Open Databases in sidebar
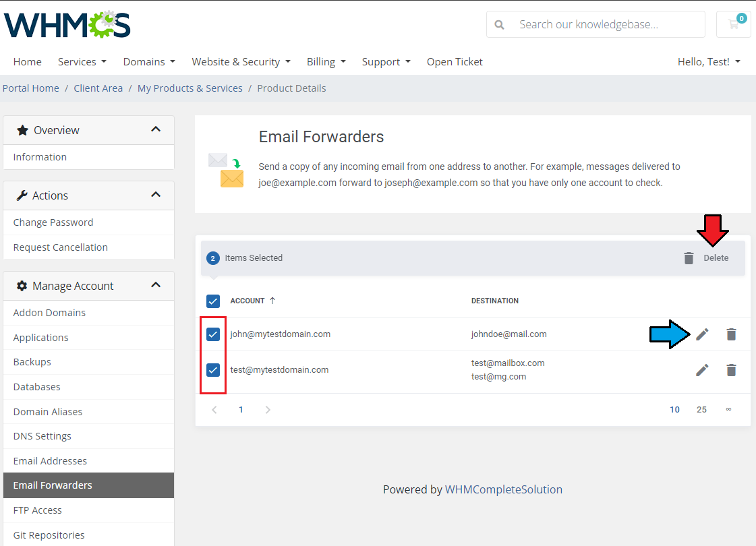This screenshot has height=546, width=756. (x=89, y=387)
